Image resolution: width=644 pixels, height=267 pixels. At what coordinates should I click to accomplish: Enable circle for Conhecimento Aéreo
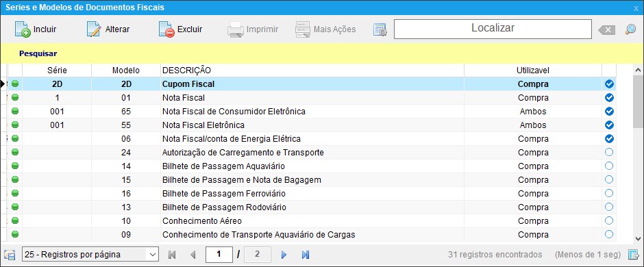(x=609, y=220)
